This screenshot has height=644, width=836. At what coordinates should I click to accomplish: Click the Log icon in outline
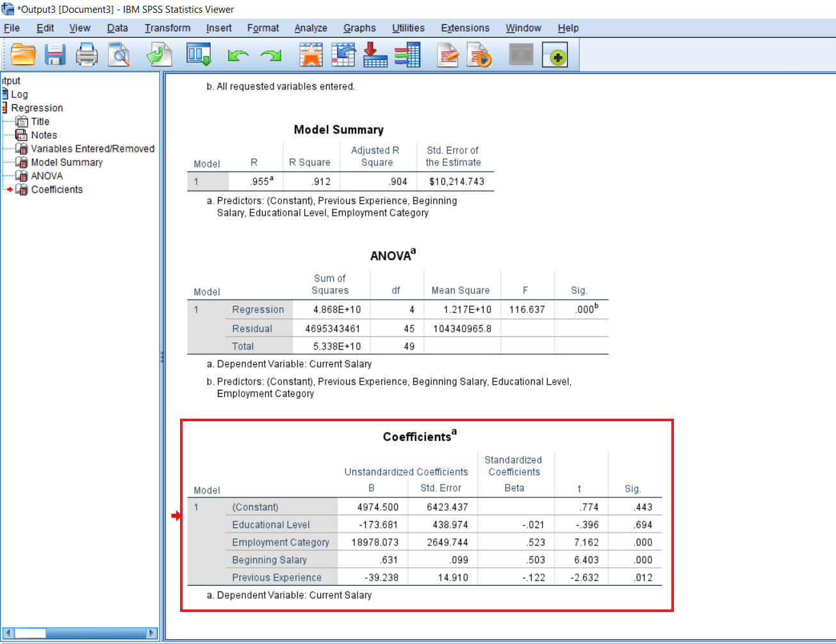point(4,94)
